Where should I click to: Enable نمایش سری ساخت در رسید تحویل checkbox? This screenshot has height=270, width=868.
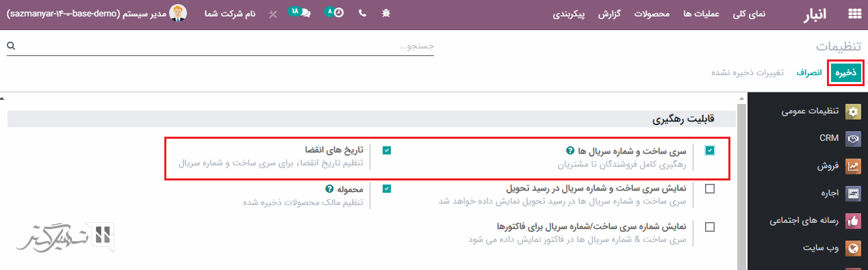point(710,189)
